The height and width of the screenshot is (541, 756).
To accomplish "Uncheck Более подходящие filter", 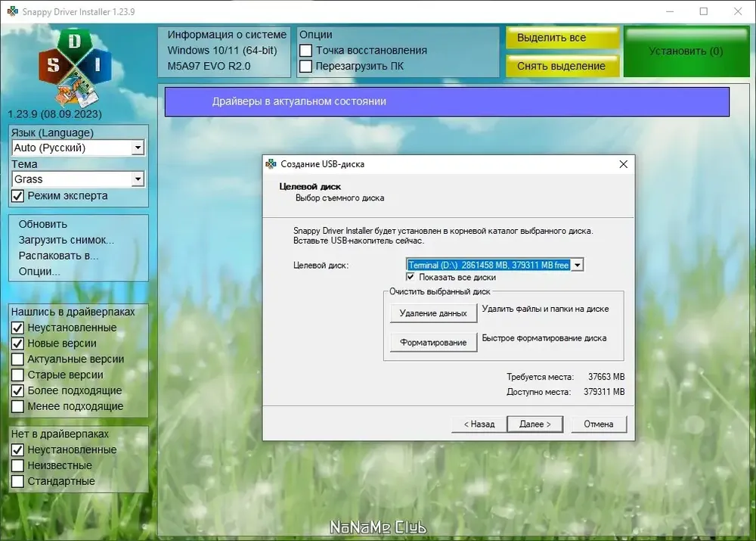I will coord(18,390).
